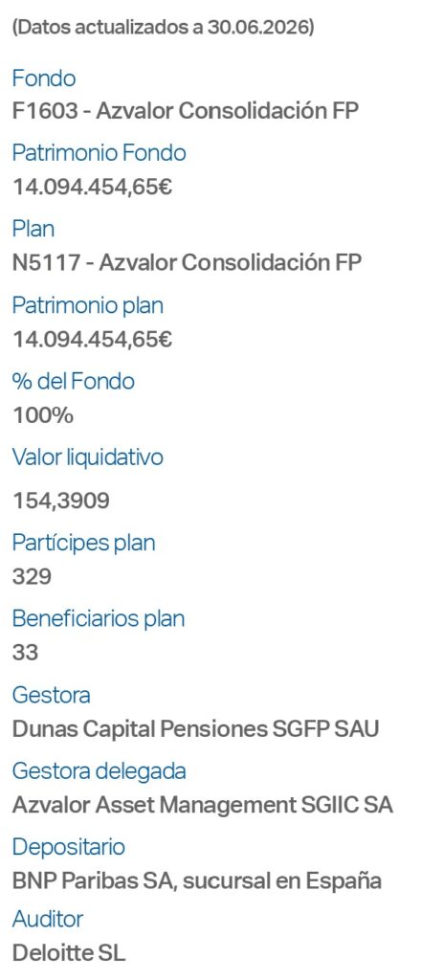Click Dunas Capital Pensiones SGFP SAU

click(195, 728)
